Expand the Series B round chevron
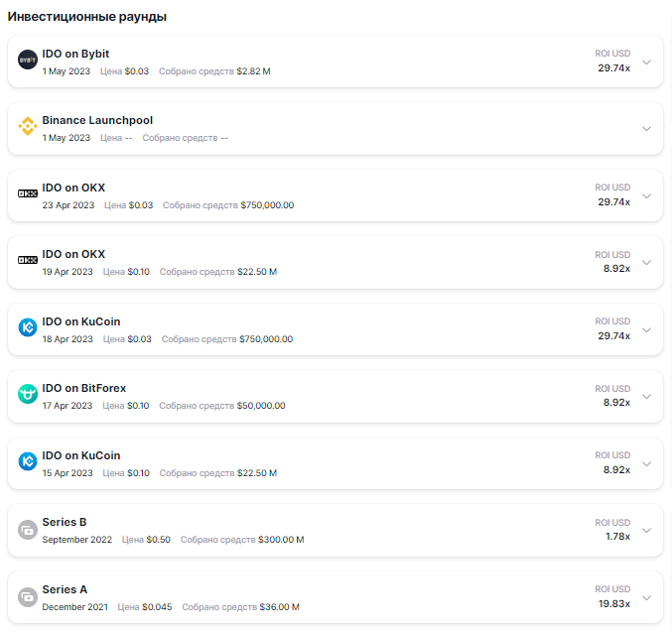 point(646,530)
